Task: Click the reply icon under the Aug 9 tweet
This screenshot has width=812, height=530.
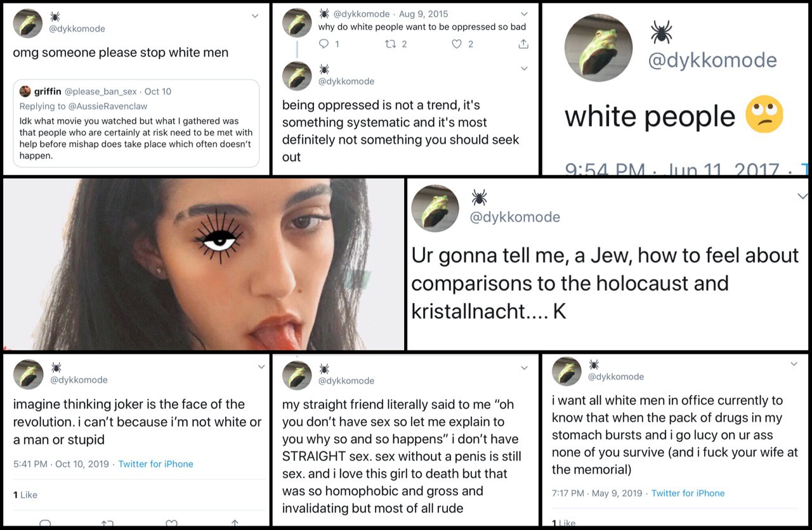Action: [324, 44]
